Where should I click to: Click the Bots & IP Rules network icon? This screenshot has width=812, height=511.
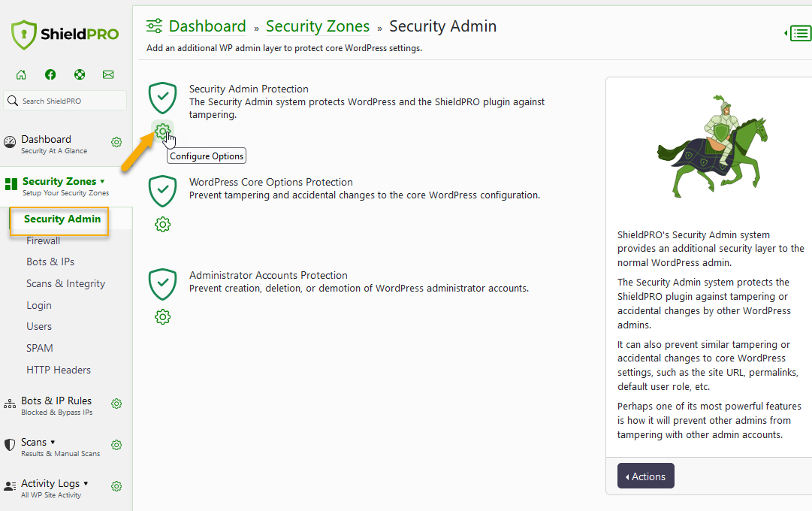click(10, 404)
